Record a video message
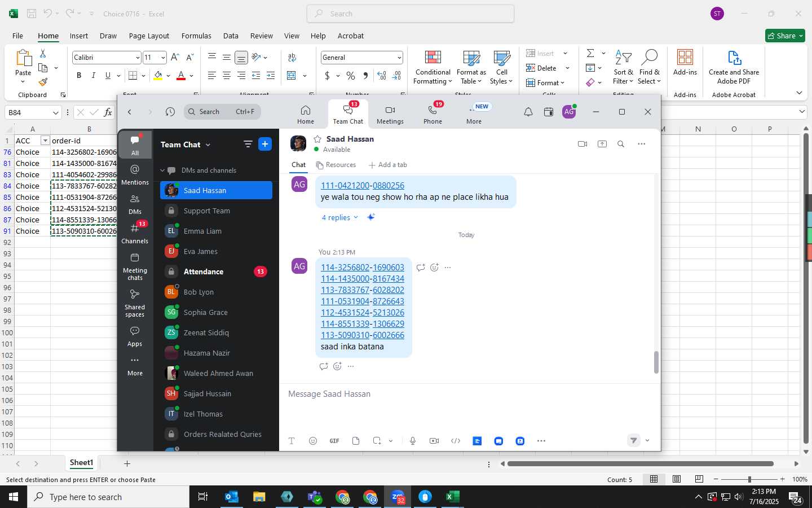This screenshot has width=812, height=508. tap(434, 441)
